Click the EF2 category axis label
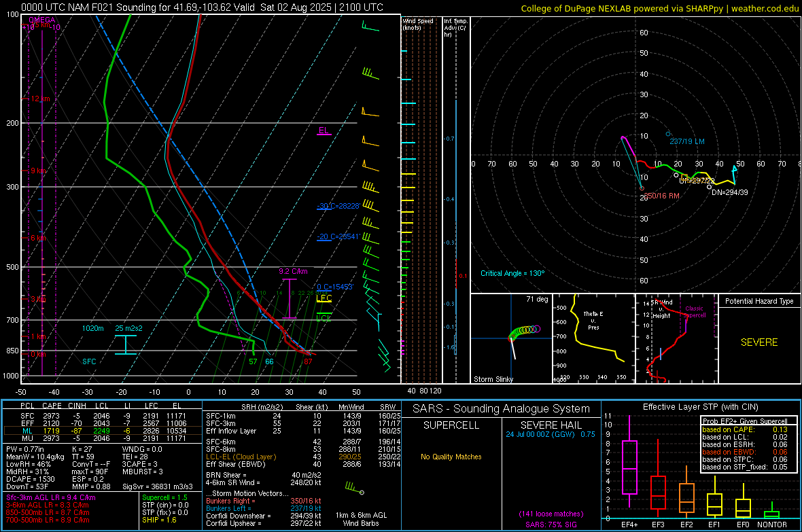The width and height of the screenshot is (802, 532). [x=686, y=525]
